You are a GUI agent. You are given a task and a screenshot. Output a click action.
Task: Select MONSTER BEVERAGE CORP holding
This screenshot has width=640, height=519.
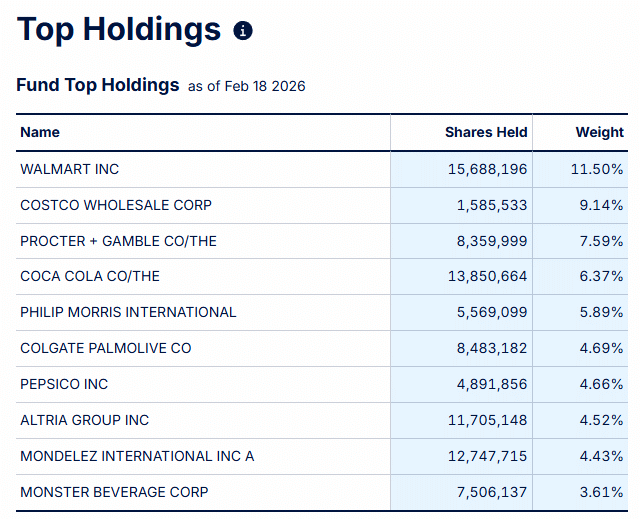pos(115,492)
